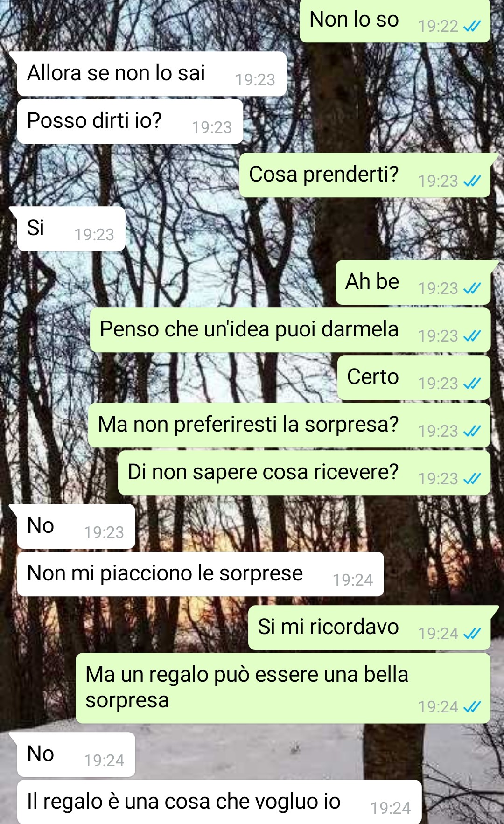Select the 'Ah be' message bubble
The height and width of the screenshot is (824, 504).
pos(413,282)
